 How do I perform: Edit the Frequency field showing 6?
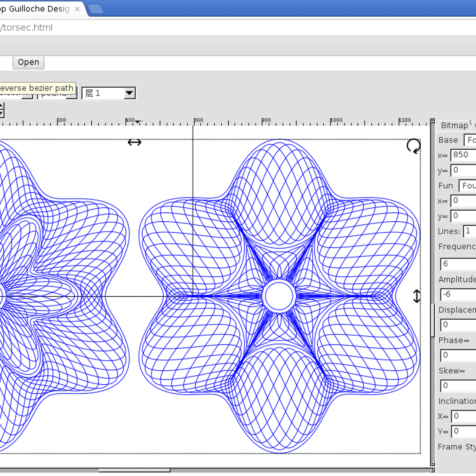(x=458, y=264)
